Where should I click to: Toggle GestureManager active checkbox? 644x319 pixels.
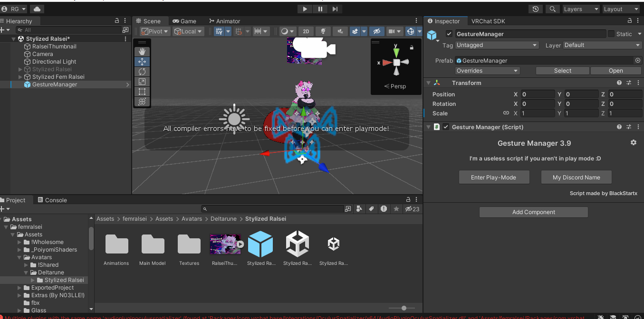coord(449,34)
